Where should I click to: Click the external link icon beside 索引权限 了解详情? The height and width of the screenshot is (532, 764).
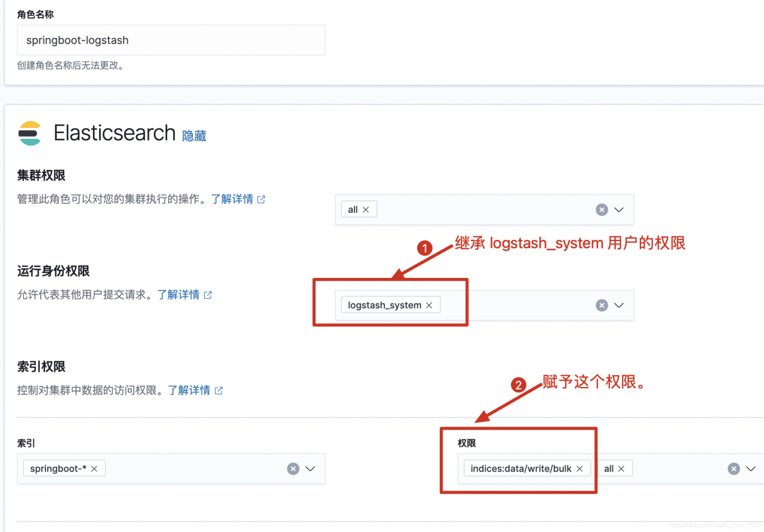[218, 391]
